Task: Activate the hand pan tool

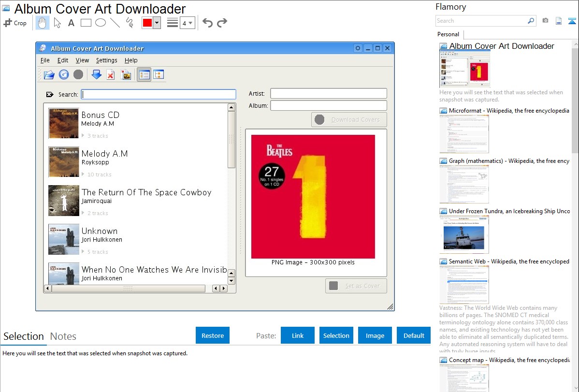Action: pyautogui.click(x=42, y=23)
